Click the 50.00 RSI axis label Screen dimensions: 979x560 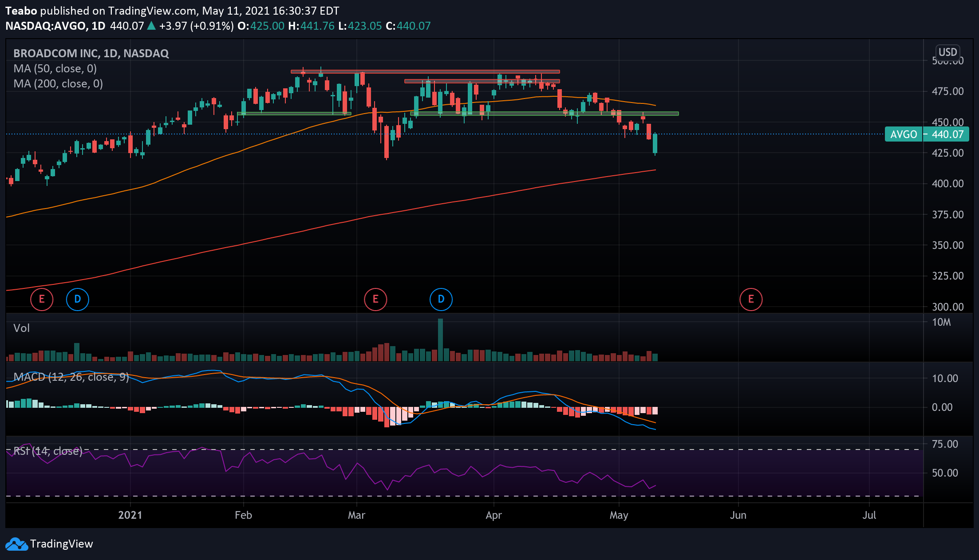click(x=945, y=473)
